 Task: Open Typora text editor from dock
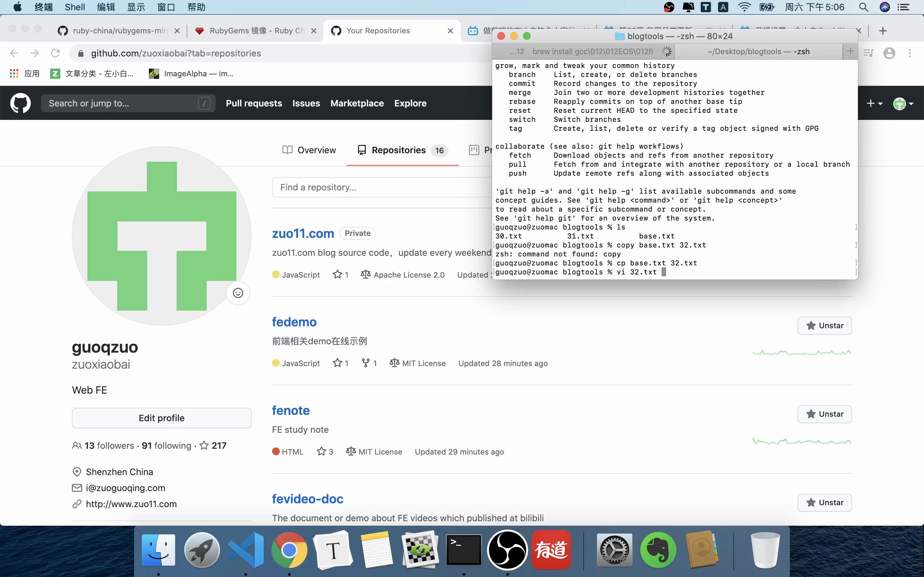pos(332,550)
